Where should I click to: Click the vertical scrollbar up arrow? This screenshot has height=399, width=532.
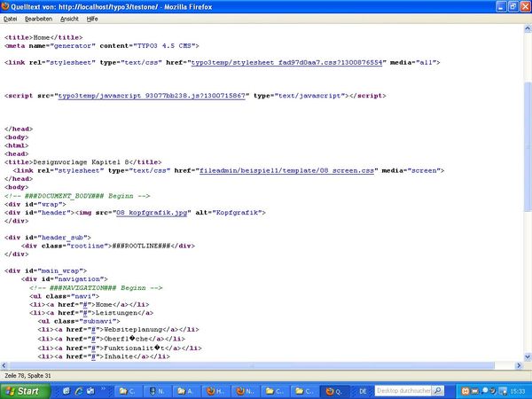coord(528,28)
